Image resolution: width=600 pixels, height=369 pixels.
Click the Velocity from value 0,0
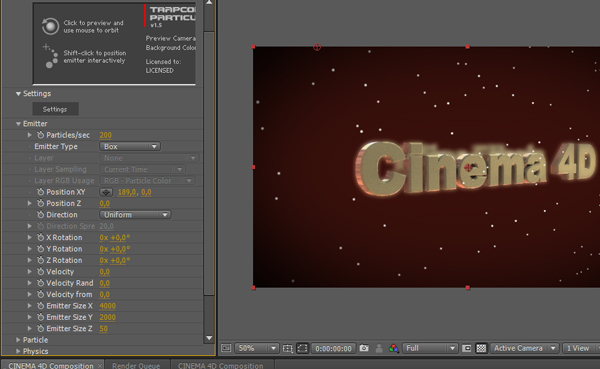104,295
